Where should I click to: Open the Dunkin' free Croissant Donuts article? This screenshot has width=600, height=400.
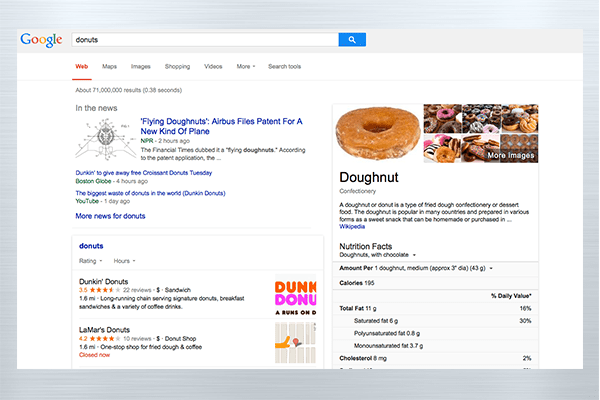click(x=143, y=173)
